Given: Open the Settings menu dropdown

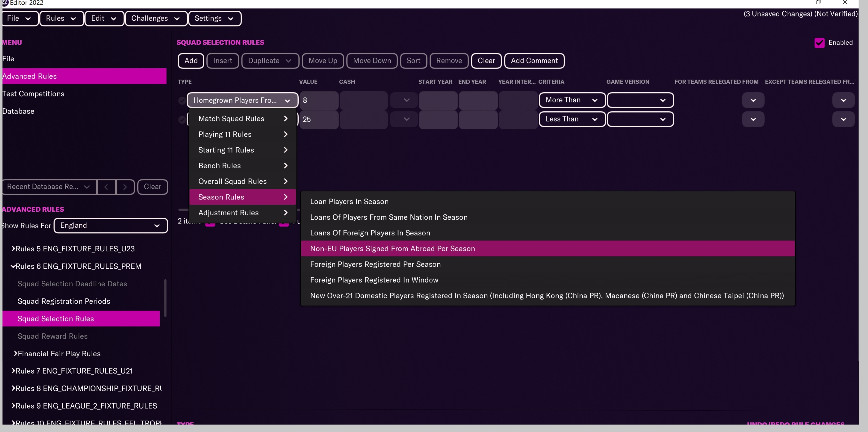Looking at the screenshot, I should [215, 19].
